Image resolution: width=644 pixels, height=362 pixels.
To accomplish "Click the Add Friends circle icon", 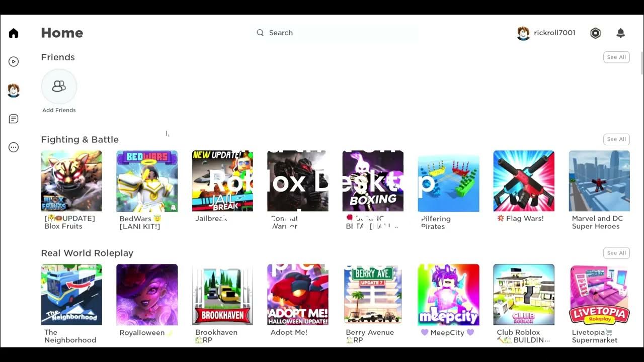I will [x=59, y=86].
